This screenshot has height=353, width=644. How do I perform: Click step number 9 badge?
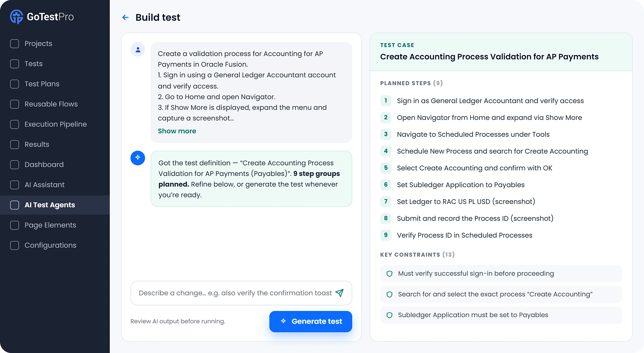pos(386,235)
